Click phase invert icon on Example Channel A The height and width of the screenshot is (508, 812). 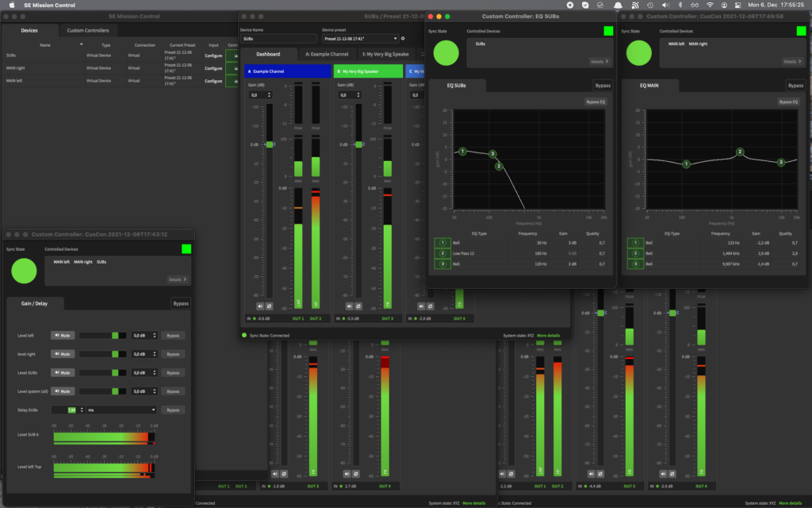click(x=269, y=306)
